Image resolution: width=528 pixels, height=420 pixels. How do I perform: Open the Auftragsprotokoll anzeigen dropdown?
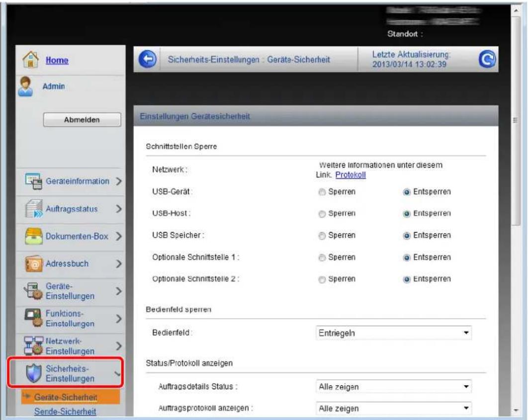[x=393, y=408]
